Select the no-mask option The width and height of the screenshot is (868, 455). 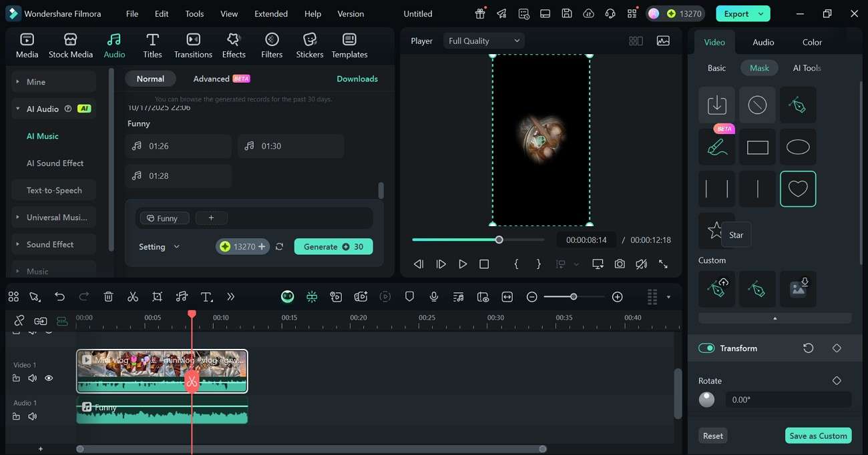click(x=757, y=105)
